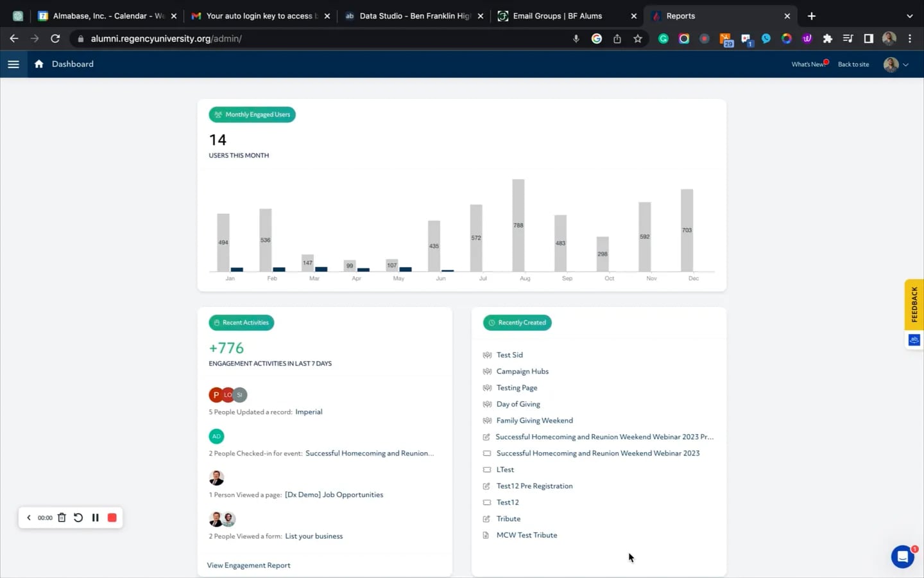The height and width of the screenshot is (578, 924).
Task: Open MCW Test Tribute item
Action: (x=527, y=535)
